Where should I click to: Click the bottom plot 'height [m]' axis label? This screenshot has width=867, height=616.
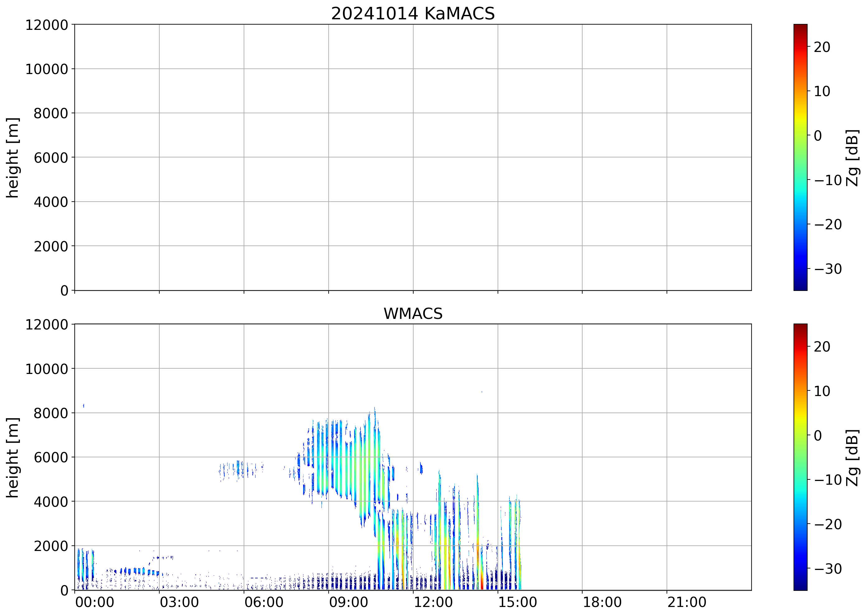click(x=12, y=457)
